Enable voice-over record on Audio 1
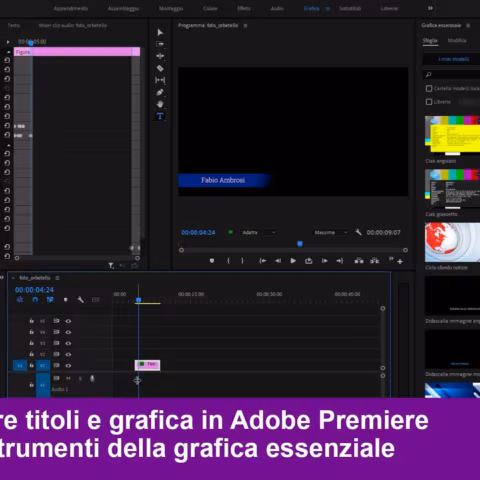The height and width of the screenshot is (480, 480). pyautogui.click(x=92, y=378)
